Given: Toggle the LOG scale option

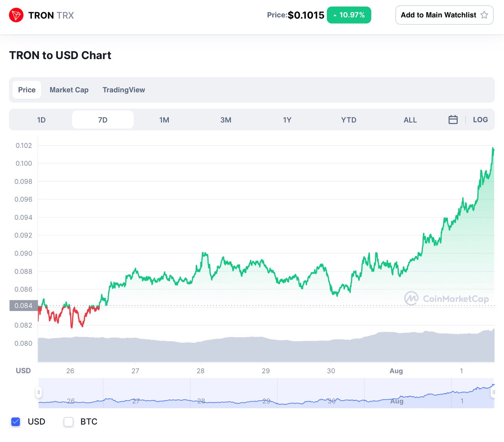Looking at the screenshot, I should click(480, 120).
